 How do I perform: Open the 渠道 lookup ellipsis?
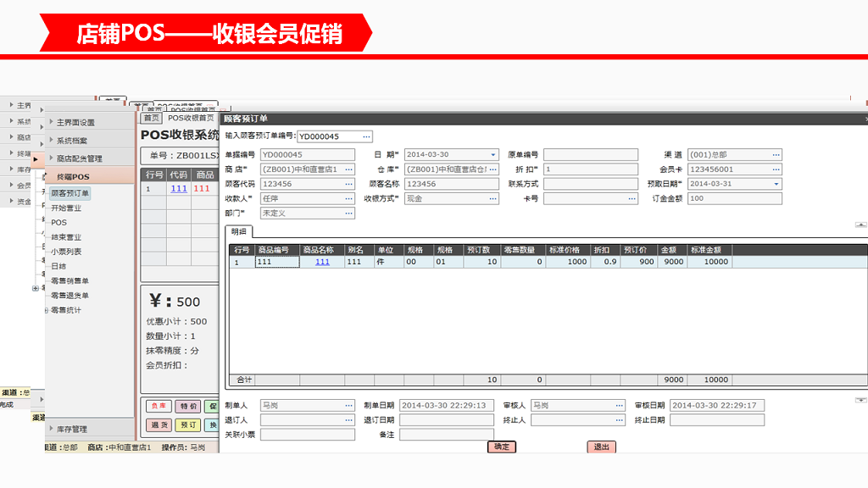[776, 154]
